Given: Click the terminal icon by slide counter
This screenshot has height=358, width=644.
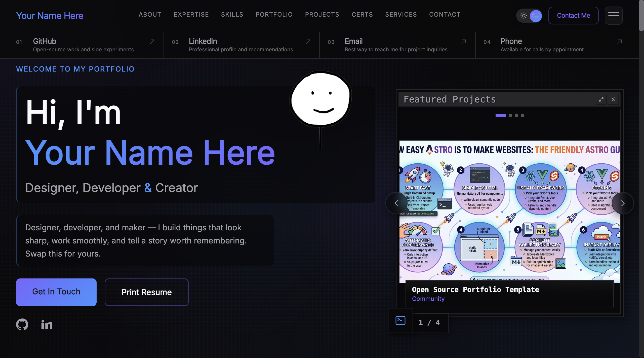Looking at the screenshot, I should 400,320.
